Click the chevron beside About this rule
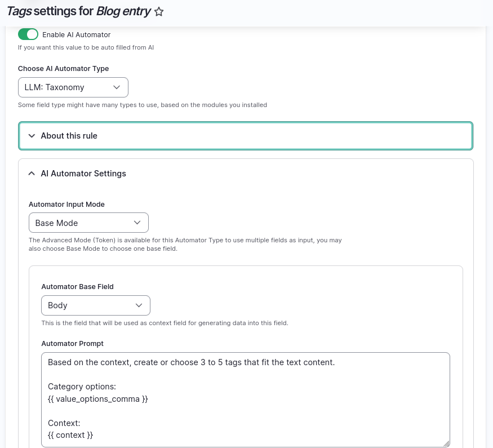 pos(32,136)
